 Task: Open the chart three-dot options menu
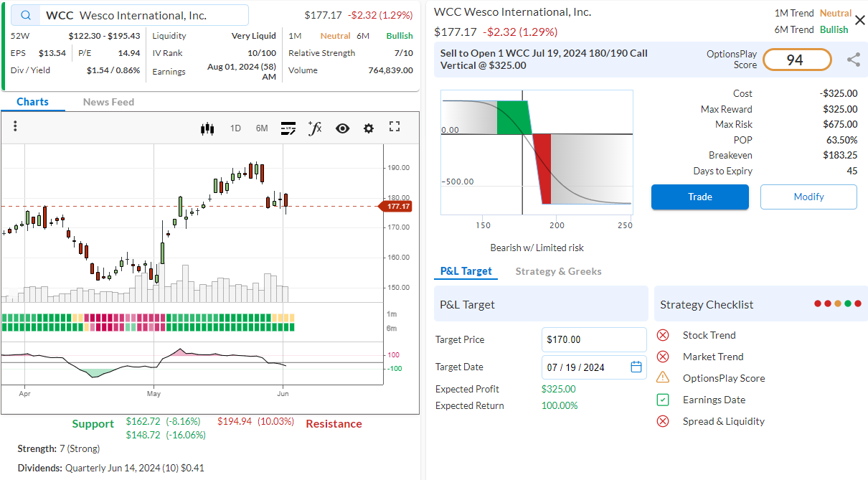click(x=15, y=126)
